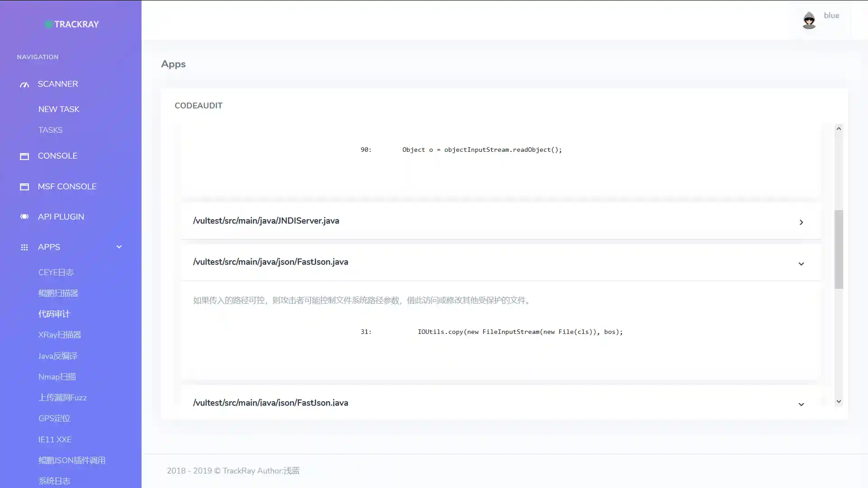Click the API Plugin icon

point(24,217)
